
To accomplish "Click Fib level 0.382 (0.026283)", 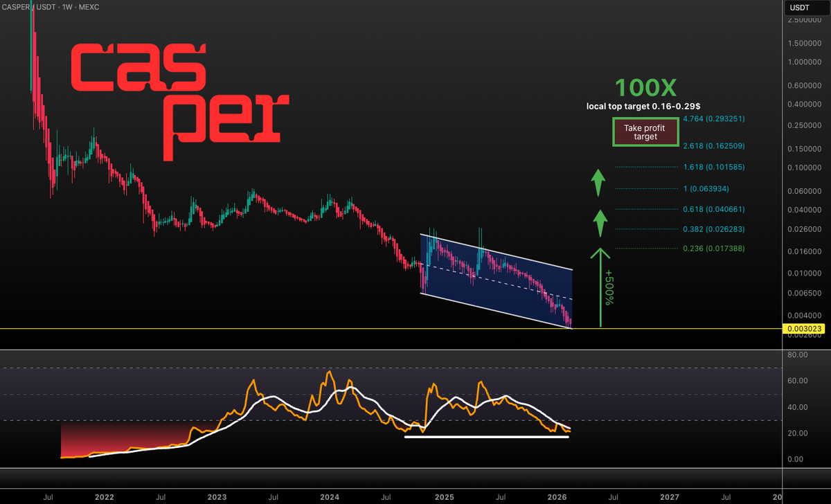I will 713,229.
